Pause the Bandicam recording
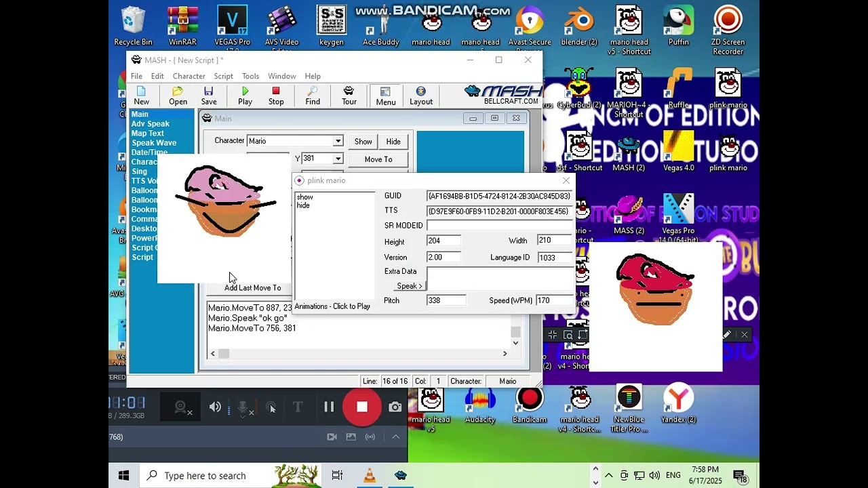This screenshot has width=868, height=488. pyautogui.click(x=329, y=407)
